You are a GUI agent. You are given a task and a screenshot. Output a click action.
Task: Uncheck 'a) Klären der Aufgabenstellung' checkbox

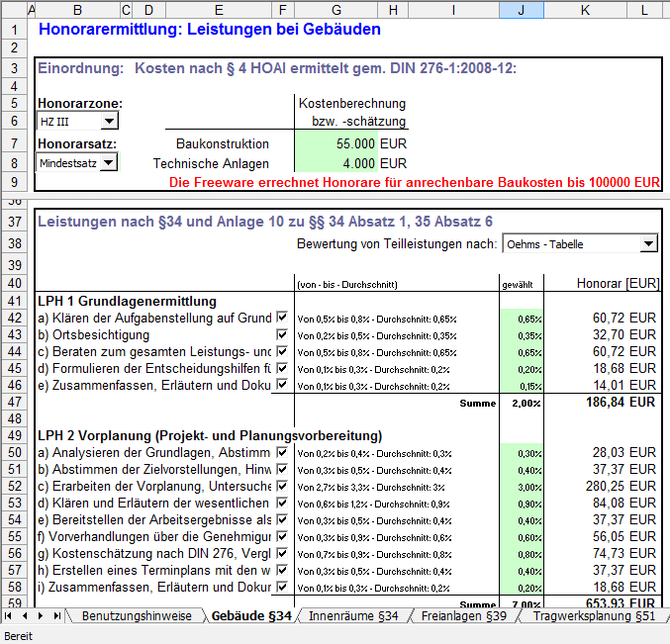click(x=282, y=318)
